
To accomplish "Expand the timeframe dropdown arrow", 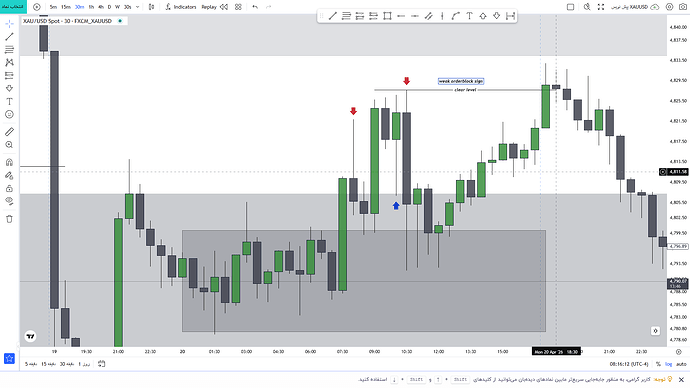I will click(137, 7).
